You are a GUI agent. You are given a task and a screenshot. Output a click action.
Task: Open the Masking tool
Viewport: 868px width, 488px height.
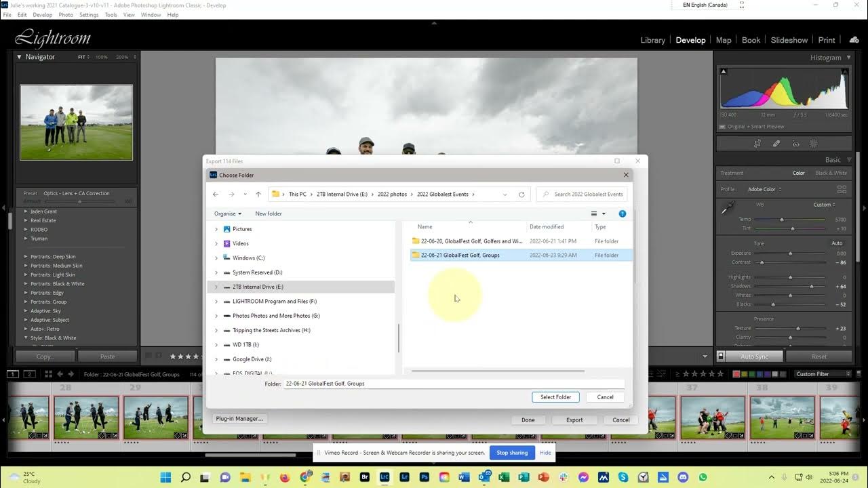(814, 144)
